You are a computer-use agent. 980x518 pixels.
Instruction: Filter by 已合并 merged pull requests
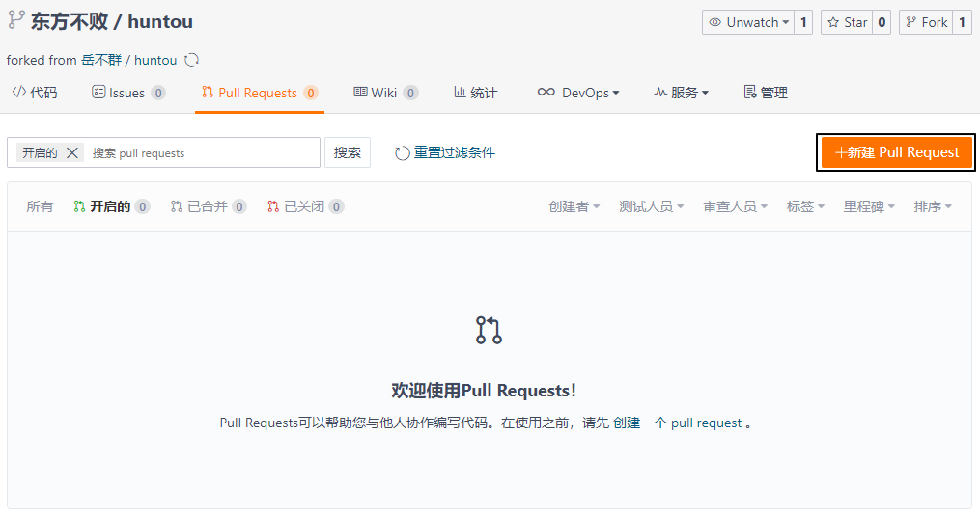208,206
